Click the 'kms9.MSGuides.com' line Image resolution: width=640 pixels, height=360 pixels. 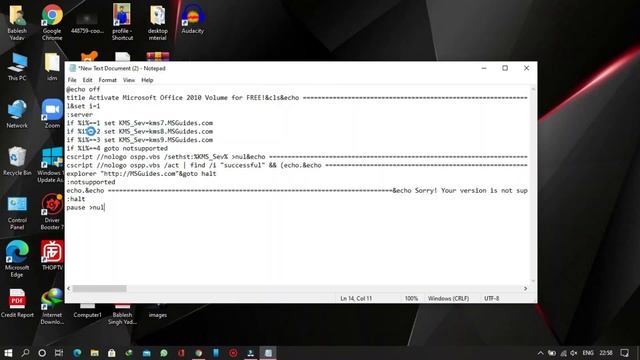(x=140, y=140)
